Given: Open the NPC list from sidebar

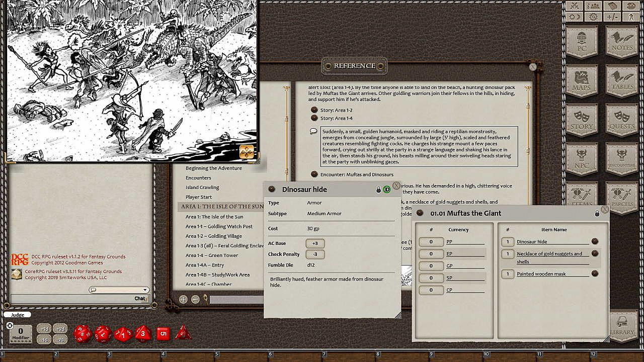Looking at the screenshot, I should click(x=582, y=157).
